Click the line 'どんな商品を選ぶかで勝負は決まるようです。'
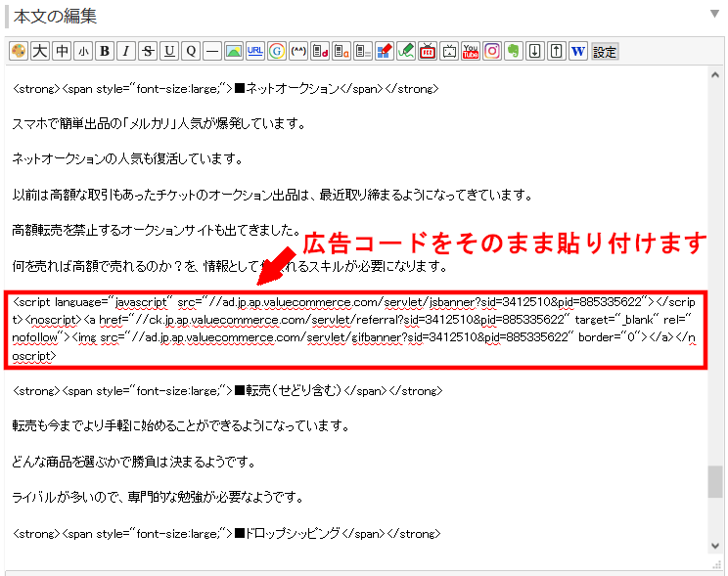This screenshot has width=728, height=576. pyautogui.click(x=134, y=462)
